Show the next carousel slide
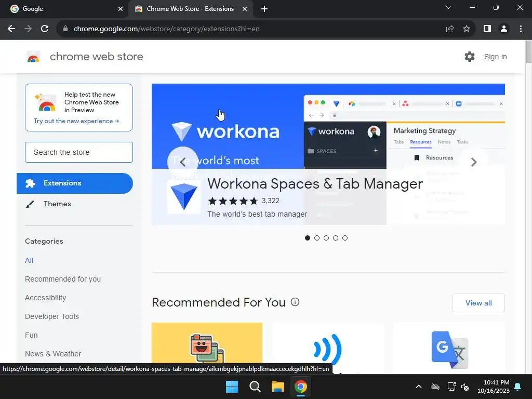 (474, 162)
